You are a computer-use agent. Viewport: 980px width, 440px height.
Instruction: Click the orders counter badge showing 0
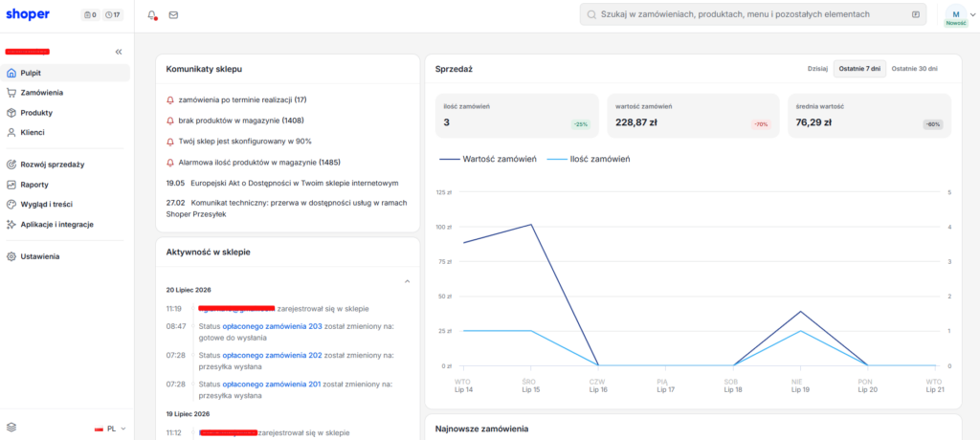tap(90, 15)
